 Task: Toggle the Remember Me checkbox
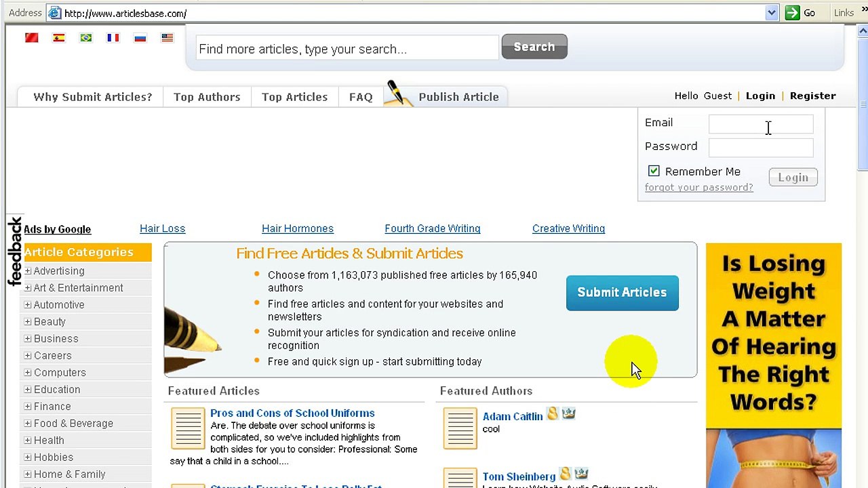coord(654,171)
